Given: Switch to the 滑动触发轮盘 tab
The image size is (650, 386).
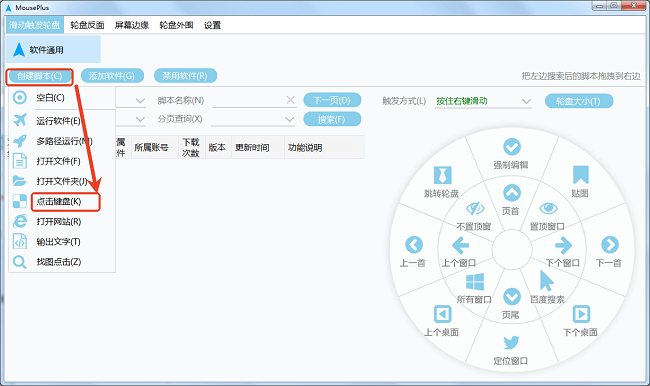Looking at the screenshot, I should [x=35, y=25].
